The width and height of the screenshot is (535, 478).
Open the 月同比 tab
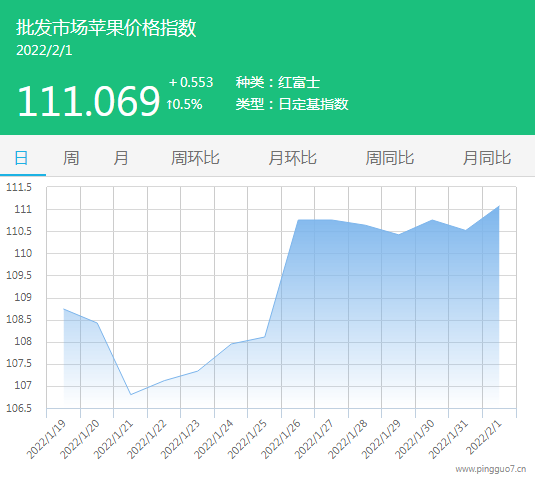tap(487, 158)
